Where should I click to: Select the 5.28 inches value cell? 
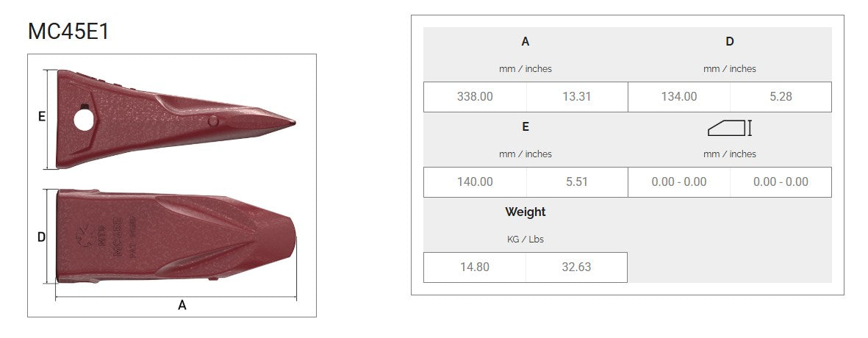coord(781,96)
